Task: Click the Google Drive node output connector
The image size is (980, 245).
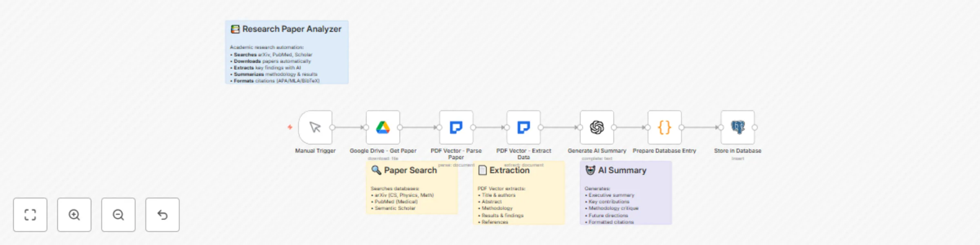Action: 400,127
